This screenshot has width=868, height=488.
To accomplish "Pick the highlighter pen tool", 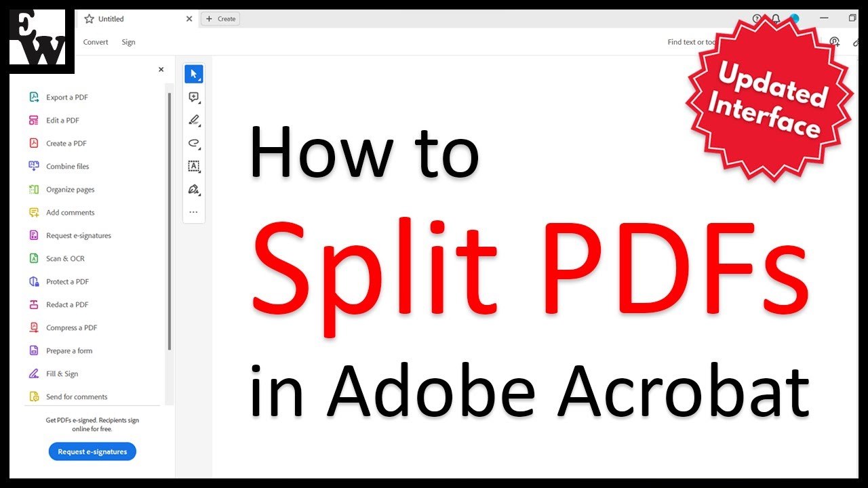I will point(194,121).
